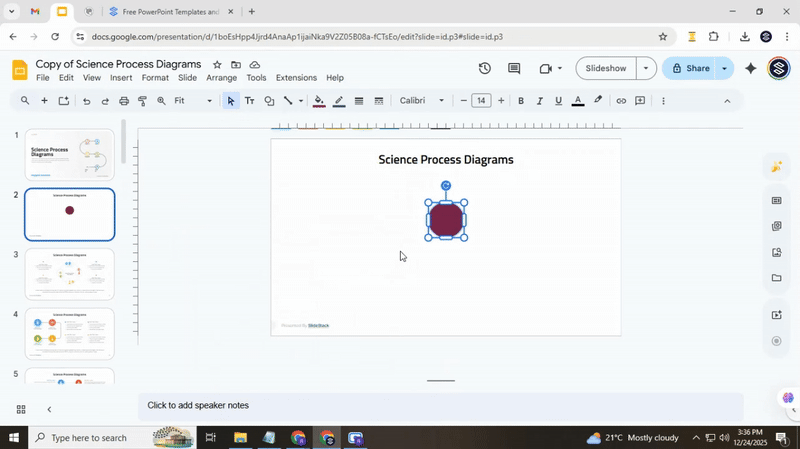The height and width of the screenshot is (449, 800).
Task: Click the Undo arrow icon
Action: coord(86,101)
